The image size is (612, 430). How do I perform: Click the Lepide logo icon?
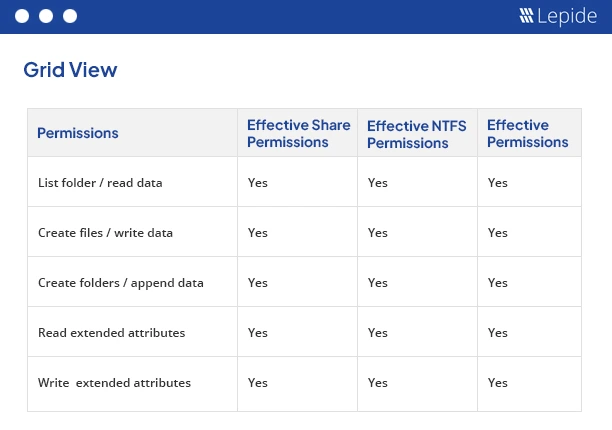[526, 16]
